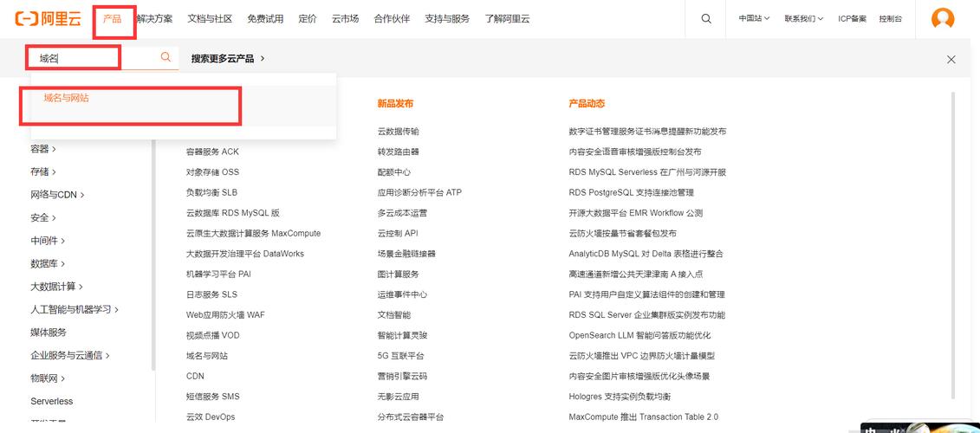The image size is (980, 433).
Task: Open 云控制 API link
Action: [398, 233]
